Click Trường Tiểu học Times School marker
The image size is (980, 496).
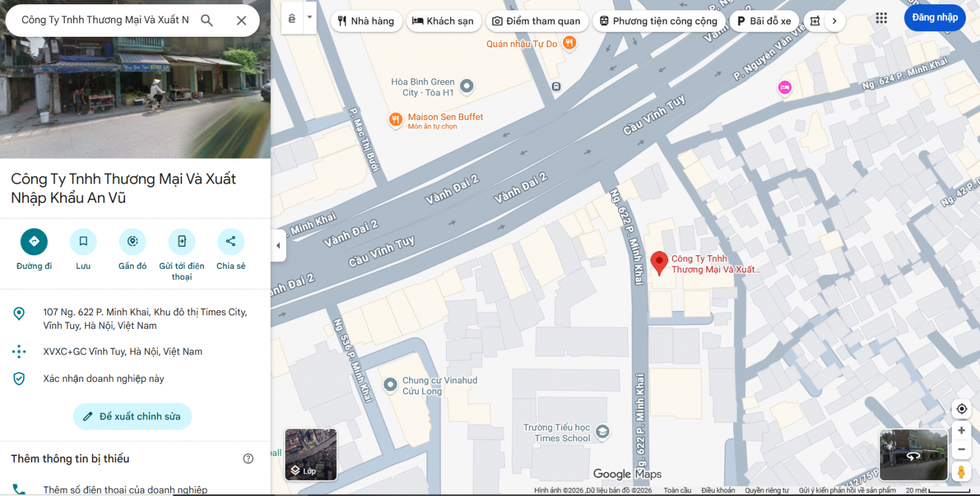(602, 432)
